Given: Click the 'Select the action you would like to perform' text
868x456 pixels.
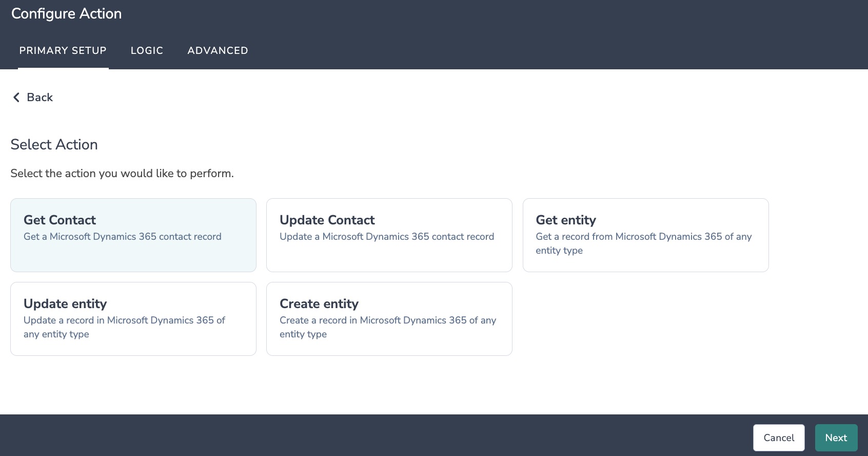Looking at the screenshot, I should click(x=122, y=174).
